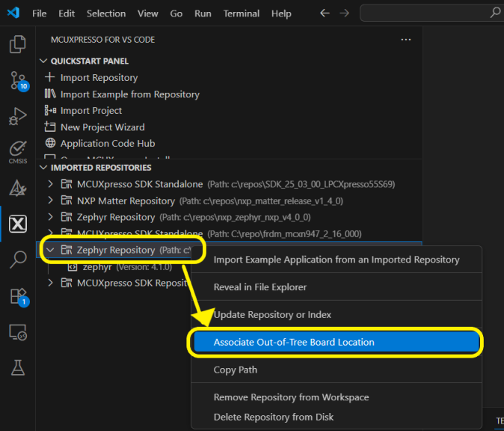Collapse the Quickstart Panel section
The width and height of the screenshot is (504, 431).
pos(43,61)
